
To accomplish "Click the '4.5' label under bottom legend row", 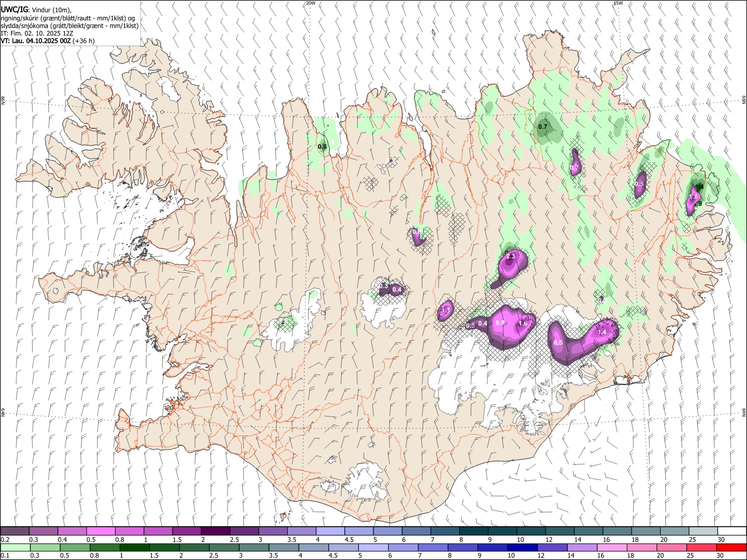I will click(333, 556).
